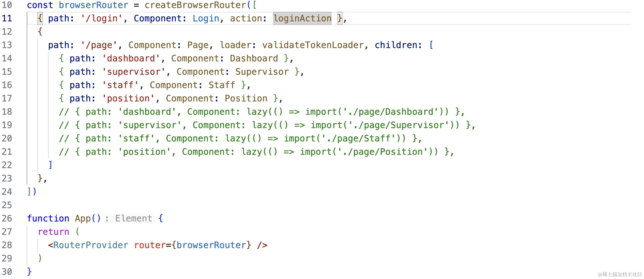Click the App function name
644x279 pixels.
(x=83, y=218)
